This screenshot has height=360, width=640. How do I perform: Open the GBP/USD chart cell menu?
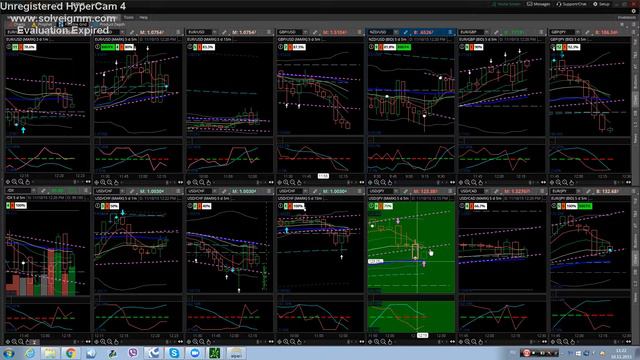pos(360,32)
